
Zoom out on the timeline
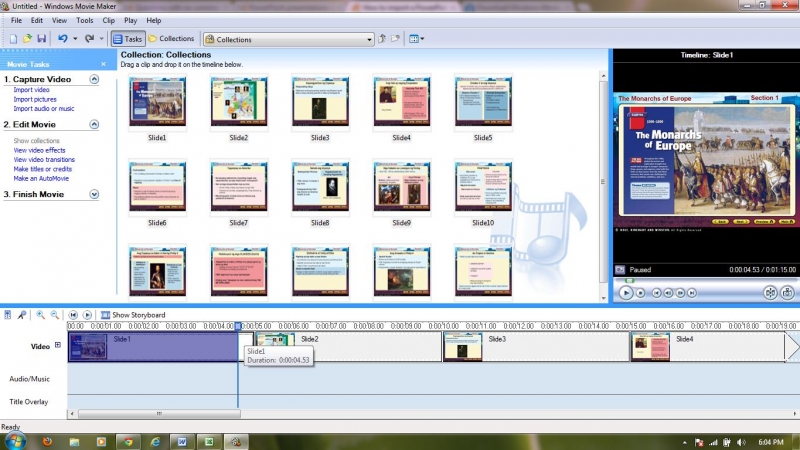coord(54,315)
